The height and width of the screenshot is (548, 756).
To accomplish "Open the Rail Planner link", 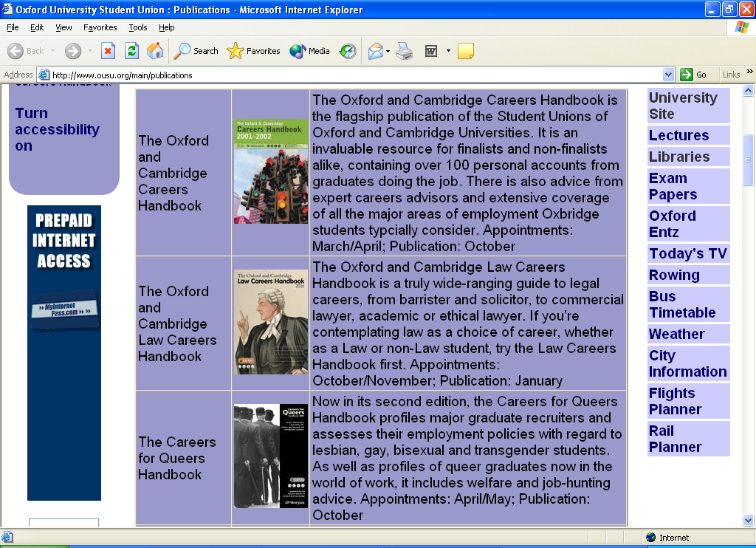I will point(688,439).
